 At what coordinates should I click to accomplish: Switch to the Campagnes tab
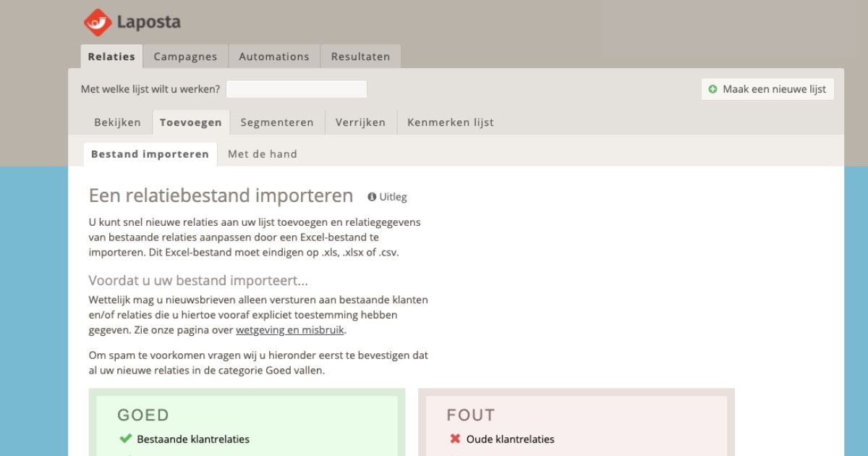click(x=185, y=56)
